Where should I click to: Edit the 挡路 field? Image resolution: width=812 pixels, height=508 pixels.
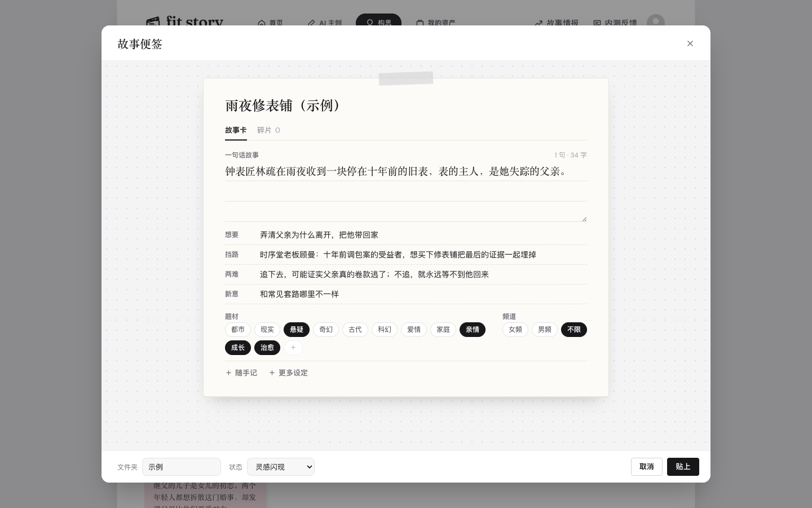click(x=423, y=255)
